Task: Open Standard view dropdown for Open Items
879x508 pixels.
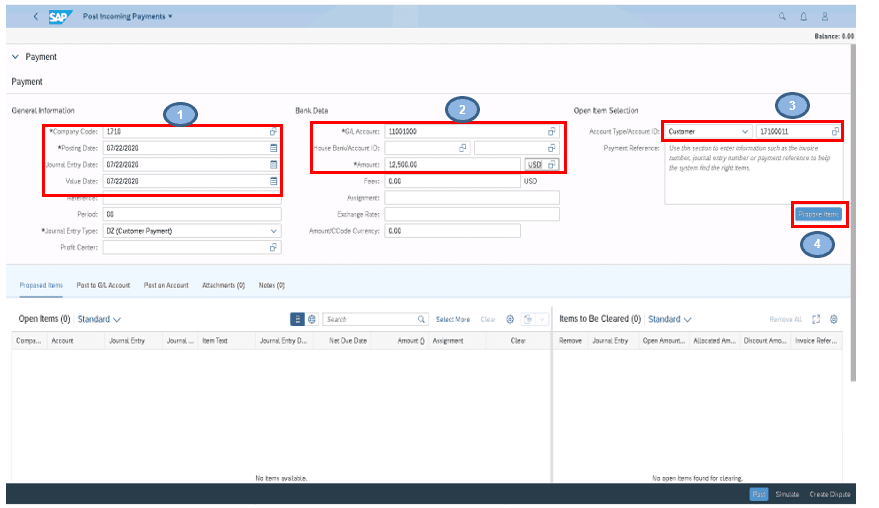Action: point(99,320)
